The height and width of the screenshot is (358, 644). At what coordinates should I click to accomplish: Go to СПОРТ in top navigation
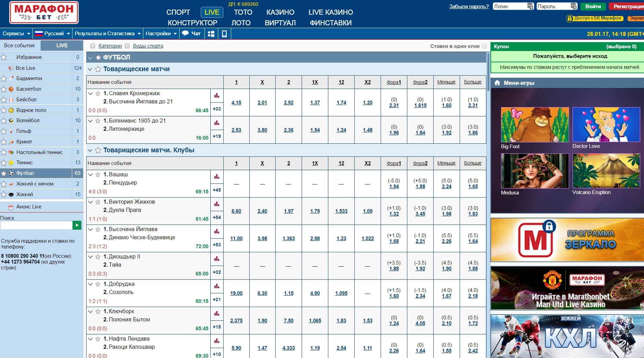tap(178, 12)
